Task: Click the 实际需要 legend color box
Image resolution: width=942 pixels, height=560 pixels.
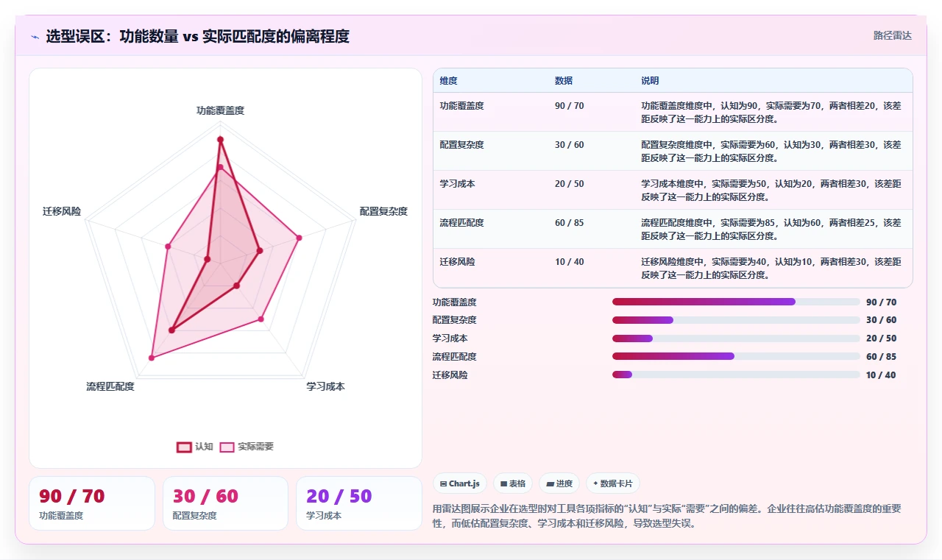Action: click(227, 447)
